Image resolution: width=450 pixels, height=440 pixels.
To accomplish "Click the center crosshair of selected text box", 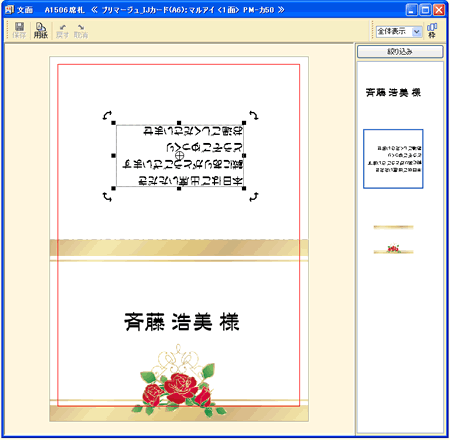I will point(179,155).
